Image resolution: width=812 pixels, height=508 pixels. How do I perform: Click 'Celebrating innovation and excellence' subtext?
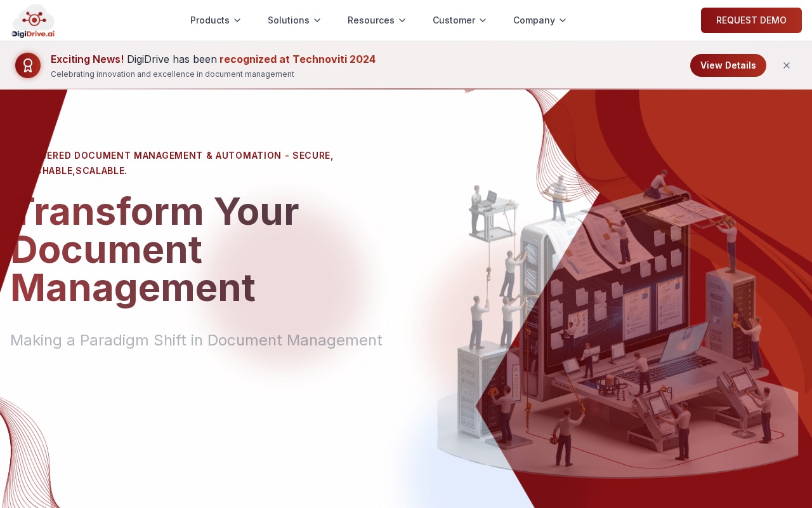pos(173,74)
